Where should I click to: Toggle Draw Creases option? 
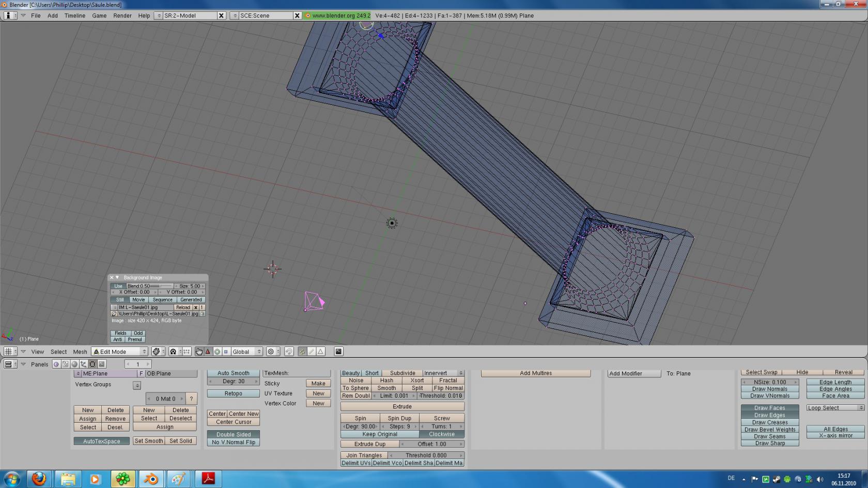[x=770, y=422]
